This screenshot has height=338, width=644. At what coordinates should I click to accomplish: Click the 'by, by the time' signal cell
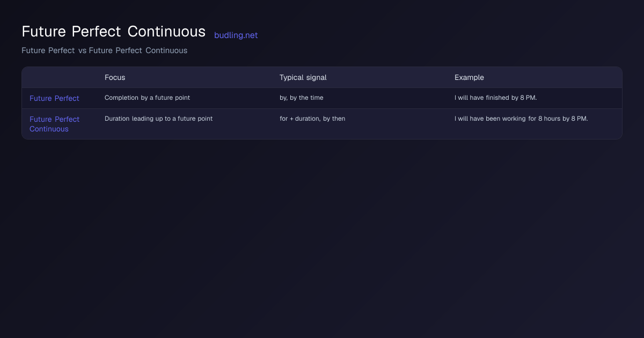tap(301, 98)
